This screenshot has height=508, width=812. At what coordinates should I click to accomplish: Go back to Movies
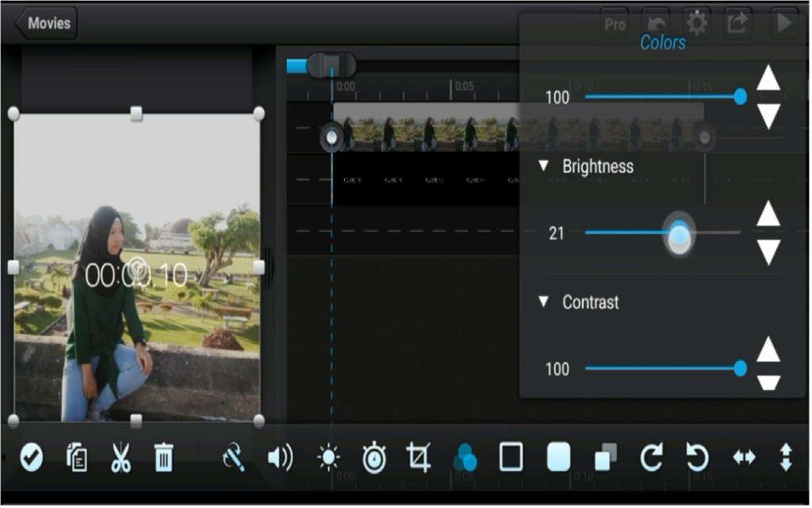47,23
